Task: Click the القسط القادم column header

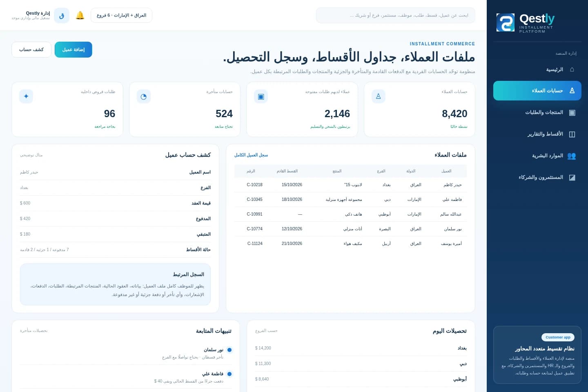Action: [x=287, y=171]
